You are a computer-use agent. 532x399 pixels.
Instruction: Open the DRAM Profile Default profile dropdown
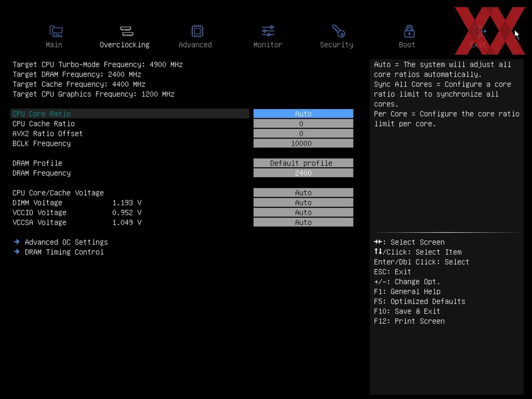click(303, 163)
